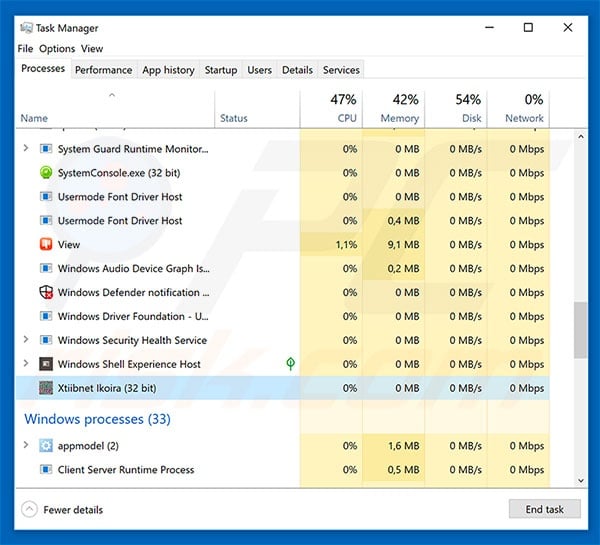Click the 1,6 MB memory value for appmodel
The width and height of the screenshot is (600, 545).
point(404,446)
